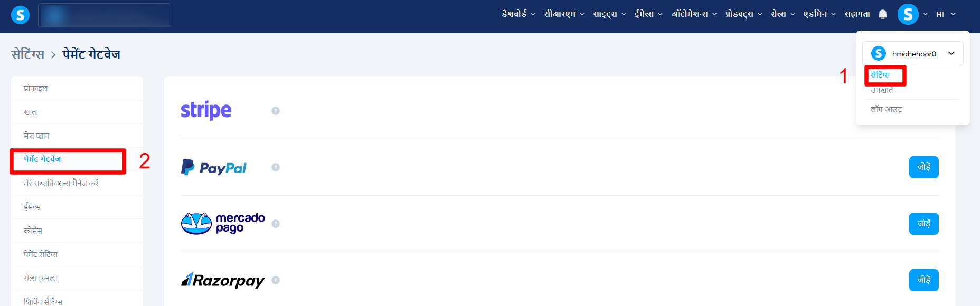
Task: Expand the ईमेल्स top menu
Action: tap(648, 14)
